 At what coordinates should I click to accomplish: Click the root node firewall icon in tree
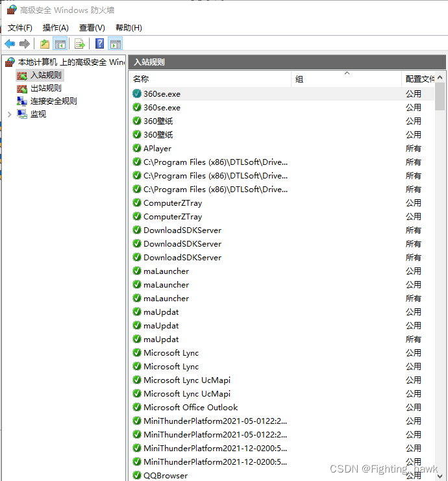click(x=10, y=62)
